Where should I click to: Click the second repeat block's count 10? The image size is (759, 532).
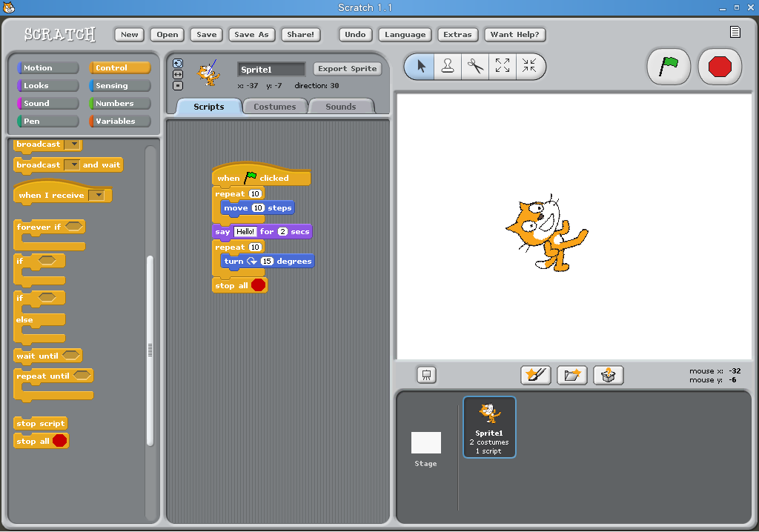(255, 247)
